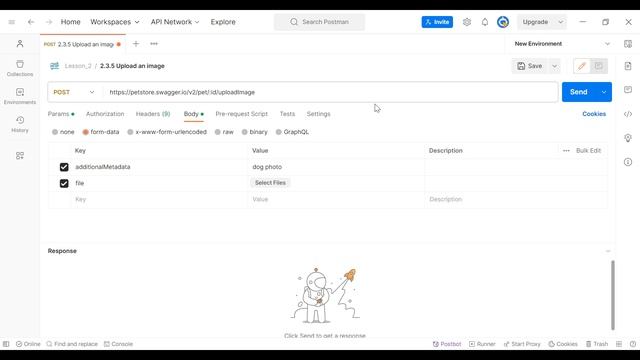Uncheck the additionalMetadata row checkbox
Image resolution: width=640 pixels, height=360 pixels.
[64, 167]
